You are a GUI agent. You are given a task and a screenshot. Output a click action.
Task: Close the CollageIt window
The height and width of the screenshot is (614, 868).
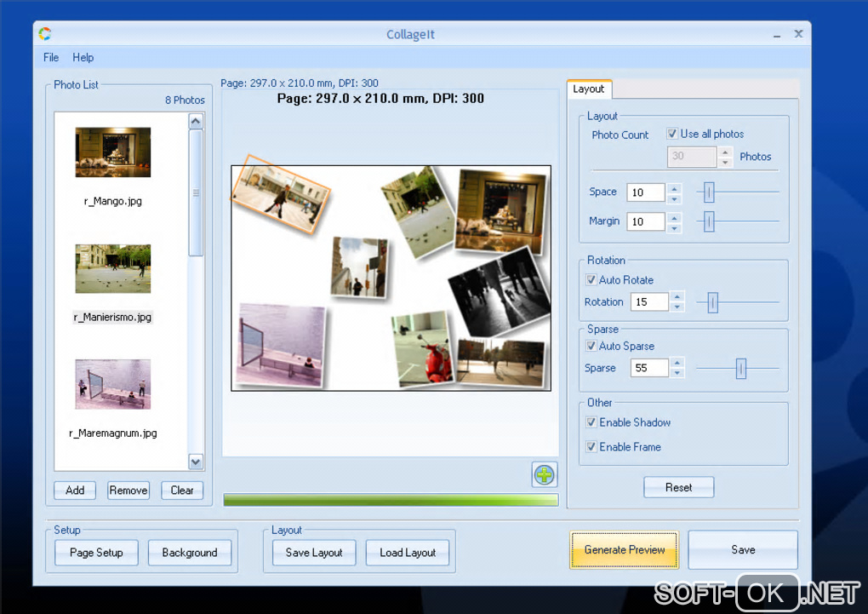[x=798, y=34]
